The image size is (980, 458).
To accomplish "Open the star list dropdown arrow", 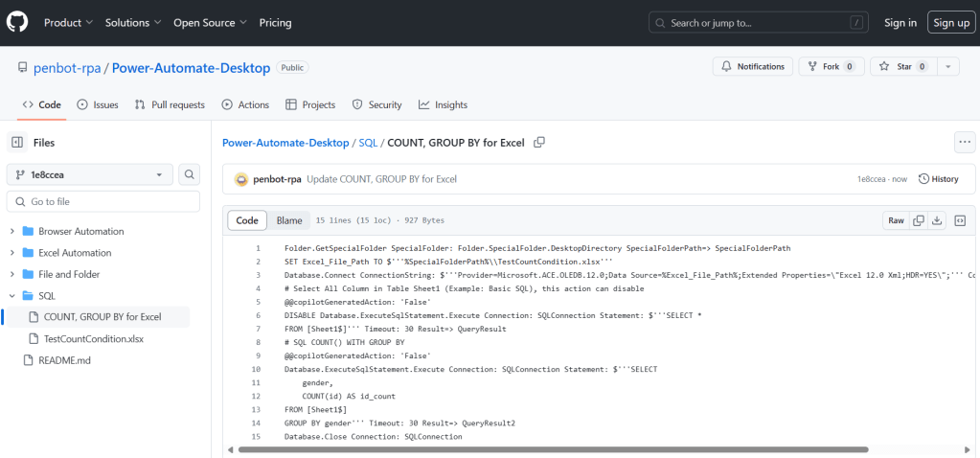I will tap(947, 67).
